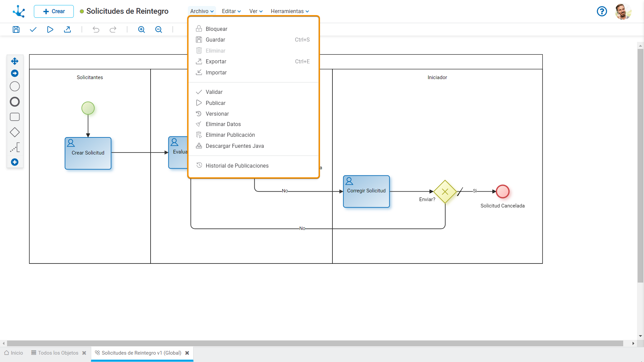
Task: Choose Importar from Archivo menu
Action: coord(253,72)
